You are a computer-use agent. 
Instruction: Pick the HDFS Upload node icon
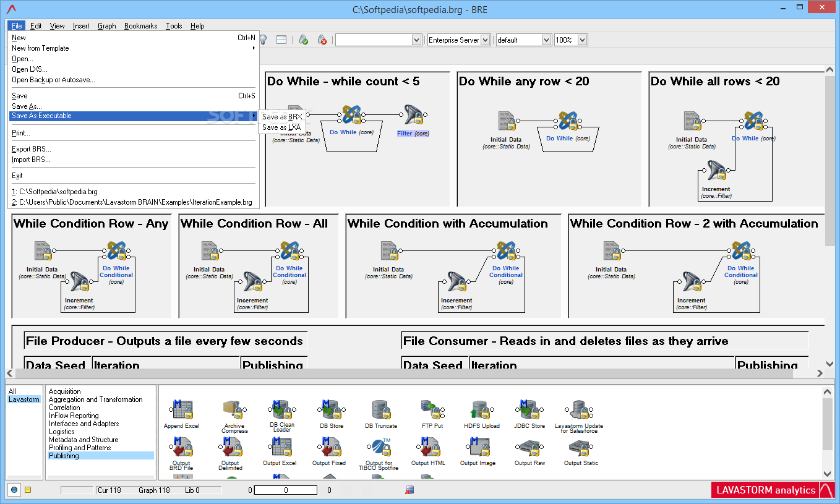pos(481,410)
